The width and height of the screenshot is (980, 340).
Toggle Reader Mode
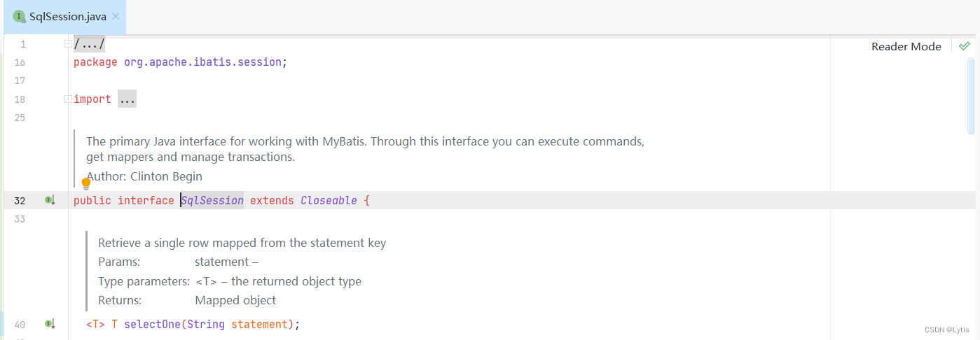[906, 46]
